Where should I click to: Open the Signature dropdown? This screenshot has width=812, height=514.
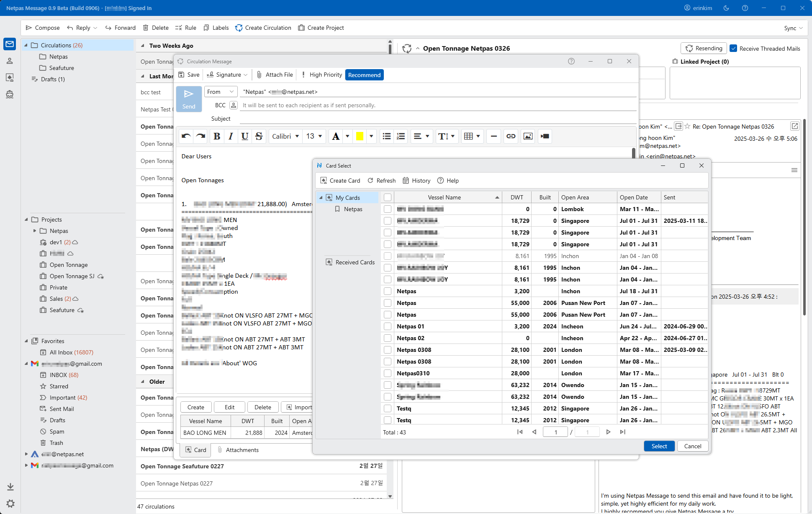coord(227,75)
